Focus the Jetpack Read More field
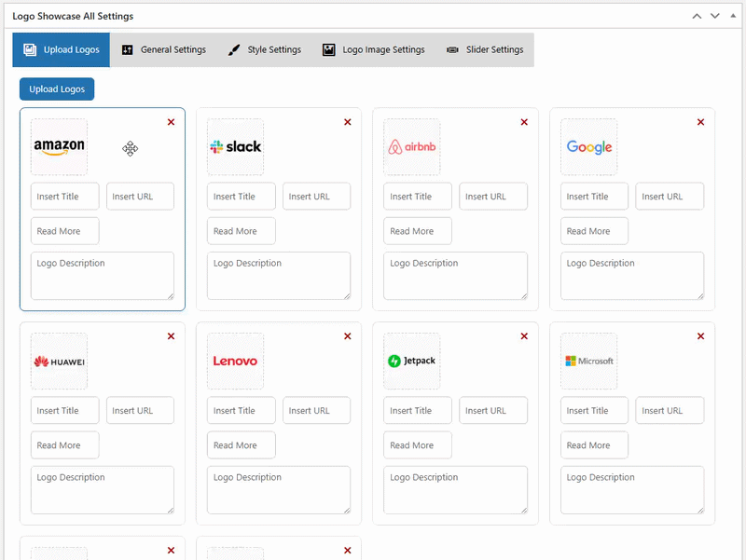The image size is (746, 560). point(418,445)
